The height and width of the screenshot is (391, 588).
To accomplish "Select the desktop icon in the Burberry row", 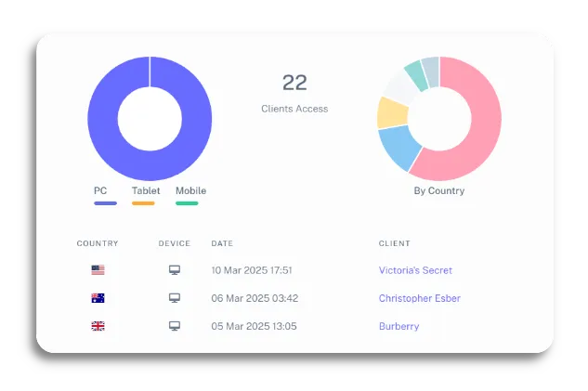I will (x=174, y=326).
